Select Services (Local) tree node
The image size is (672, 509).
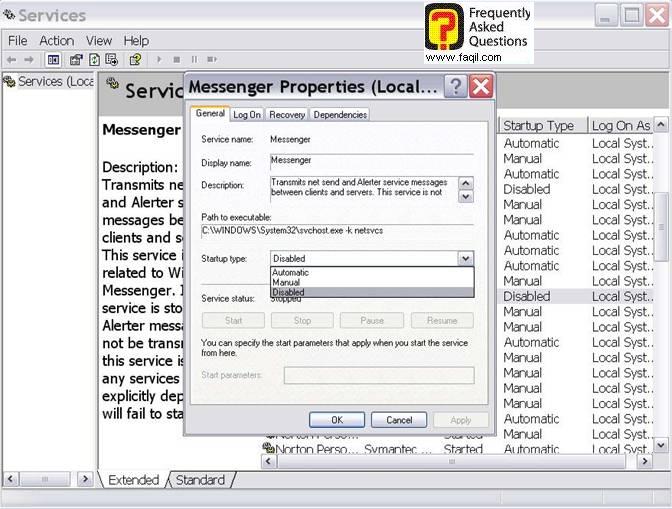click(49, 81)
